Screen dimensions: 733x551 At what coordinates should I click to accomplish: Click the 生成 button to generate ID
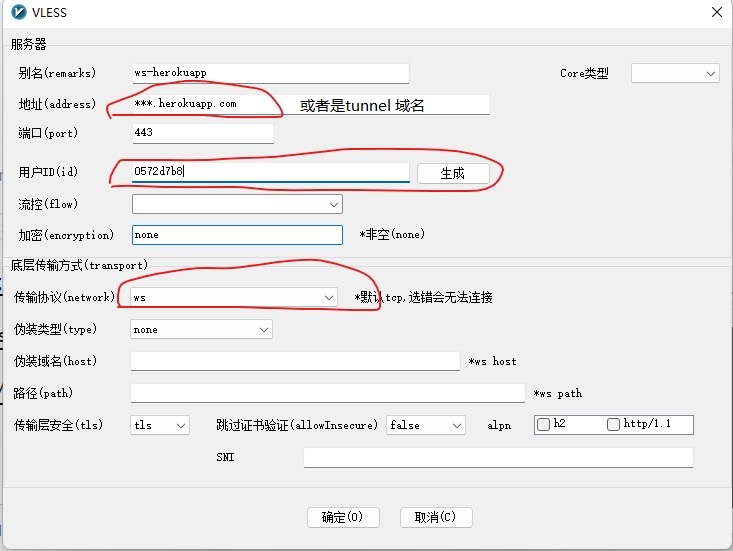(453, 173)
